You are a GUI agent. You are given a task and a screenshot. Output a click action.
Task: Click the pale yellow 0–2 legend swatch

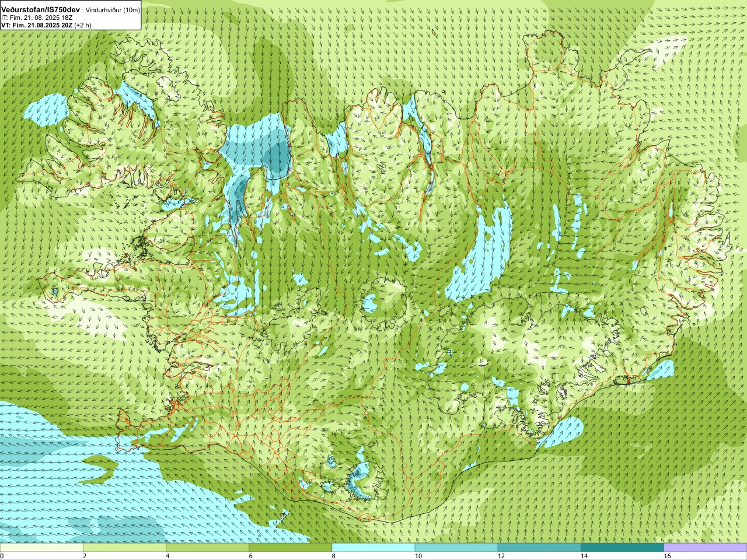coord(41,548)
